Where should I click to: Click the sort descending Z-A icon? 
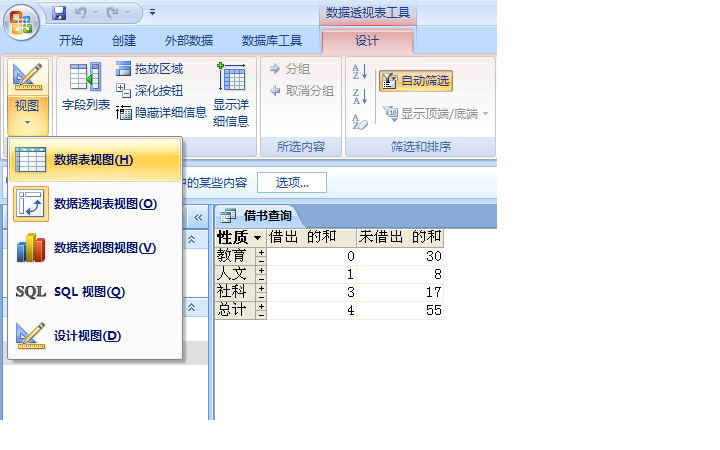pyautogui.click(x=360, y=97)
